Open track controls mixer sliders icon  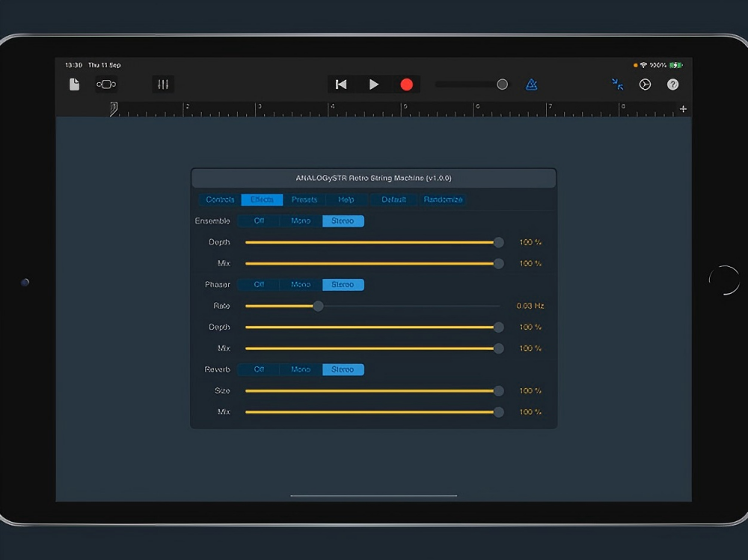point(162,84)
